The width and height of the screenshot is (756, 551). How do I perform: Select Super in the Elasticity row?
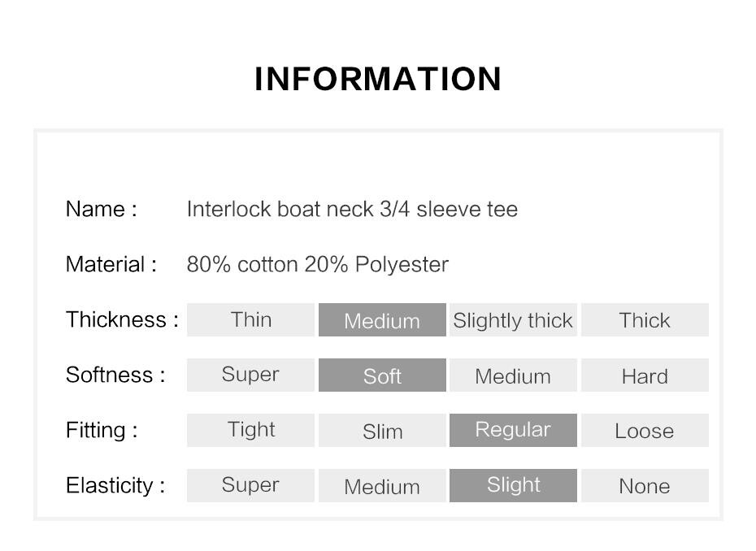click(x=250, y=485)
